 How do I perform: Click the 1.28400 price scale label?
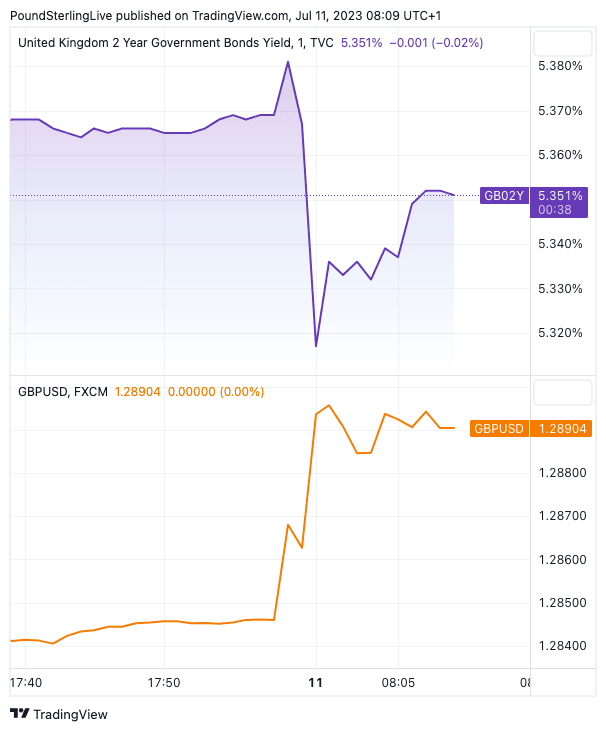pyautogui.click(x=560, y=645)
